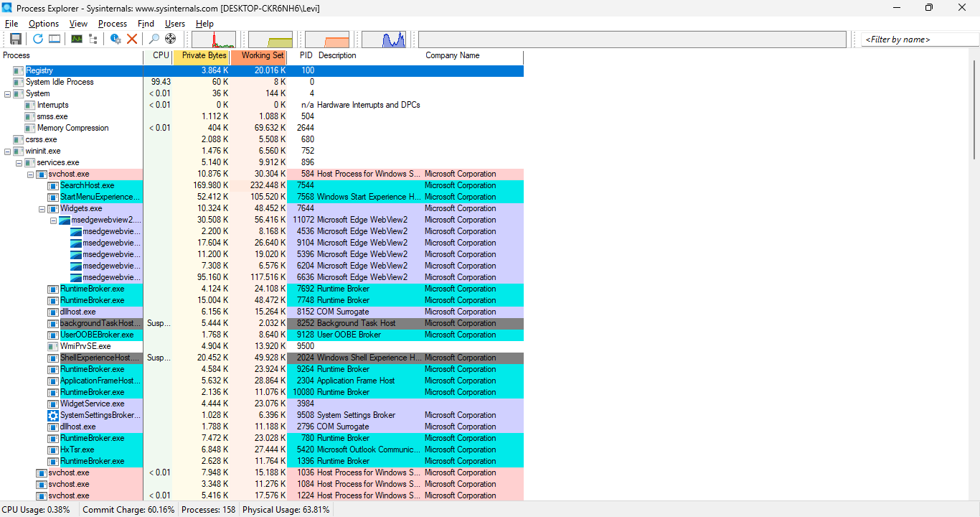Click the Find Handle magnifier icon
The image size is (980, 517).
(x=154, y=39)
